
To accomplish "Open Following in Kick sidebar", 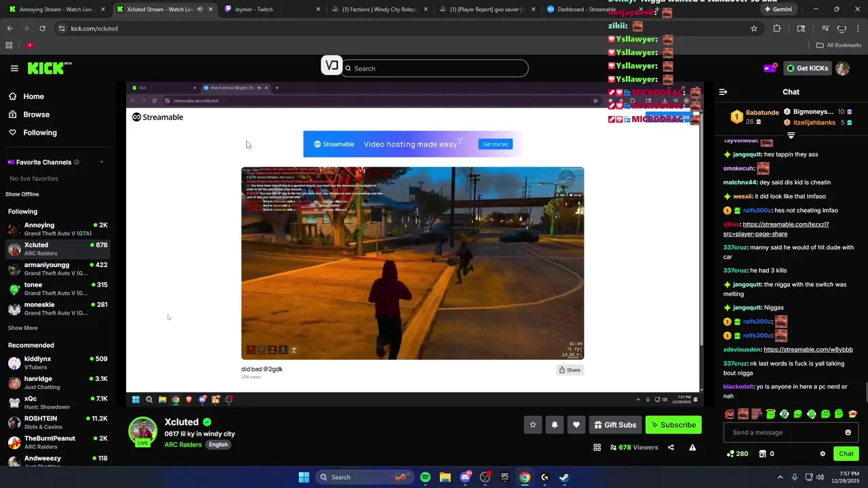I will tap(40, 133).
